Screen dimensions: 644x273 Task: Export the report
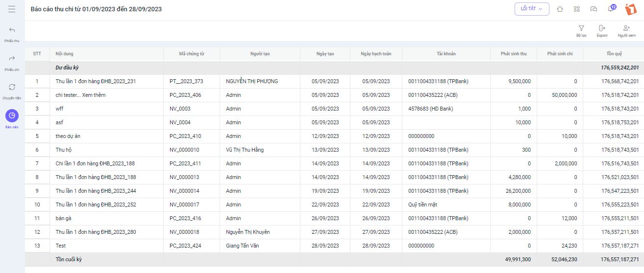[x=602, y=31]
